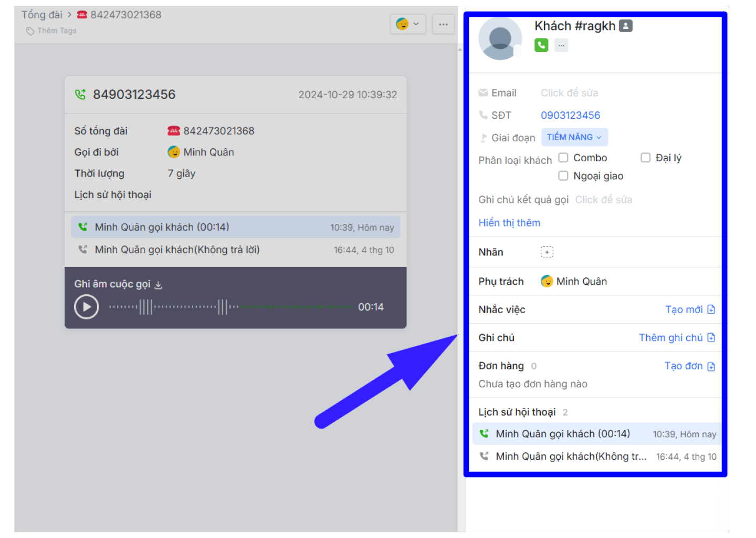Expand more fields with Hiển thị thêm

pyautogui.click(x=509, y=223)
